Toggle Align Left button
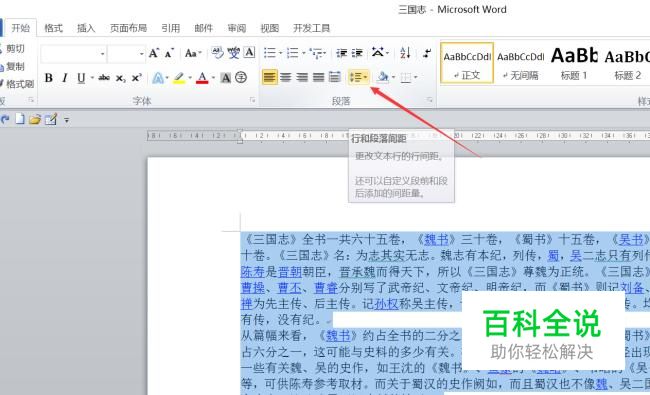This screenshot has height=395, width=650. click(x=269, y=78)
